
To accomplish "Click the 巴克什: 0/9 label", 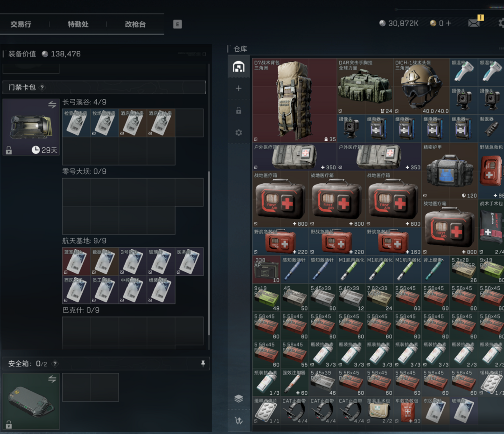I will (x=81, y=310).
